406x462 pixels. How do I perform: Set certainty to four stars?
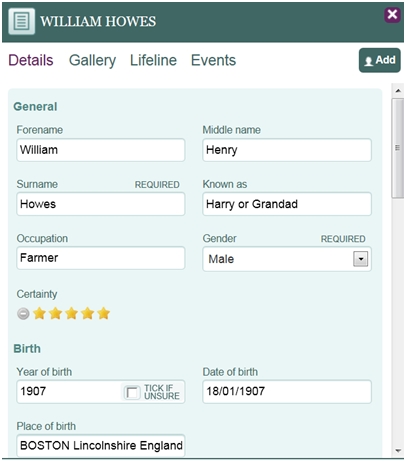[88, 313]
